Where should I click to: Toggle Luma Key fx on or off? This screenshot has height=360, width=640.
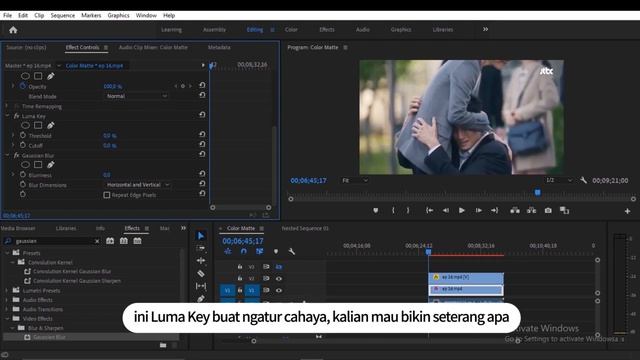pos(16,116)
